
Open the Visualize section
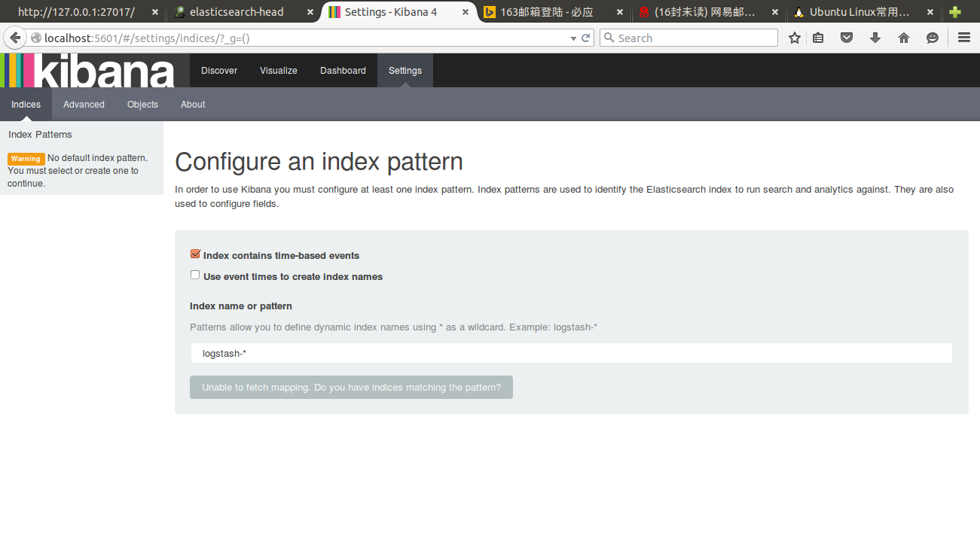coord(279,71)
